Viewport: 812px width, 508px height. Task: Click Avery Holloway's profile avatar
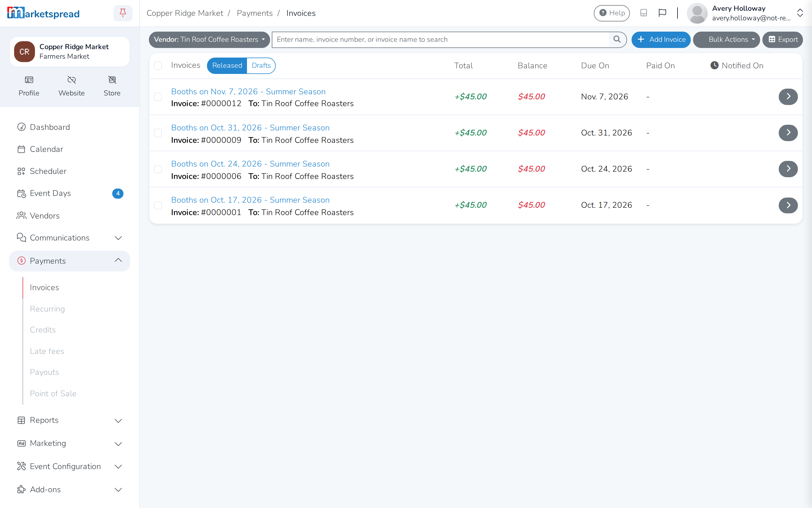pyautogui.click(x=697, y=13)
